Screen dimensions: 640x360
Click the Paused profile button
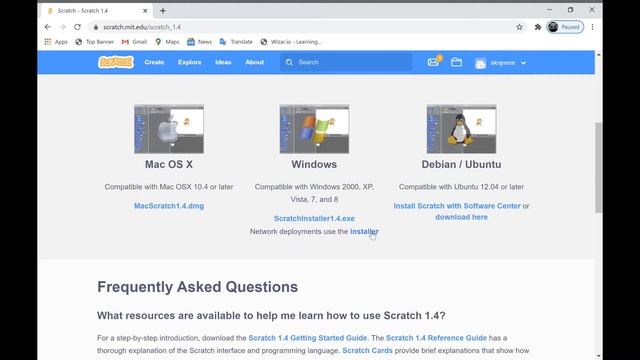click(x=565, y=27)
